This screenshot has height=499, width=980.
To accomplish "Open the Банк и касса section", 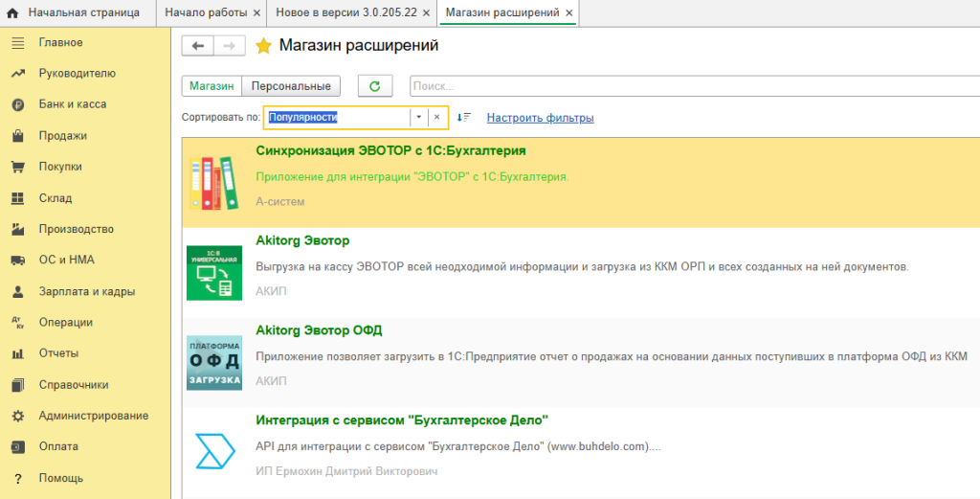I will tap(73, 104).
